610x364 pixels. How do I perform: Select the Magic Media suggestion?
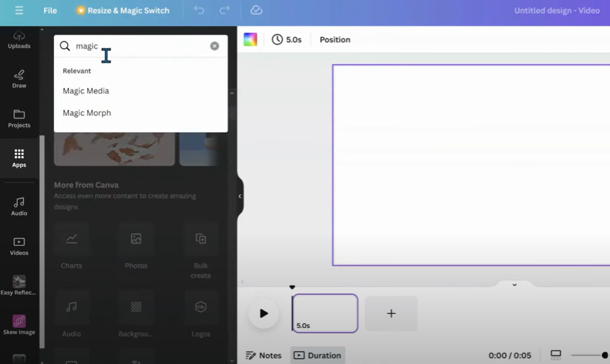[x=86, y=91]
